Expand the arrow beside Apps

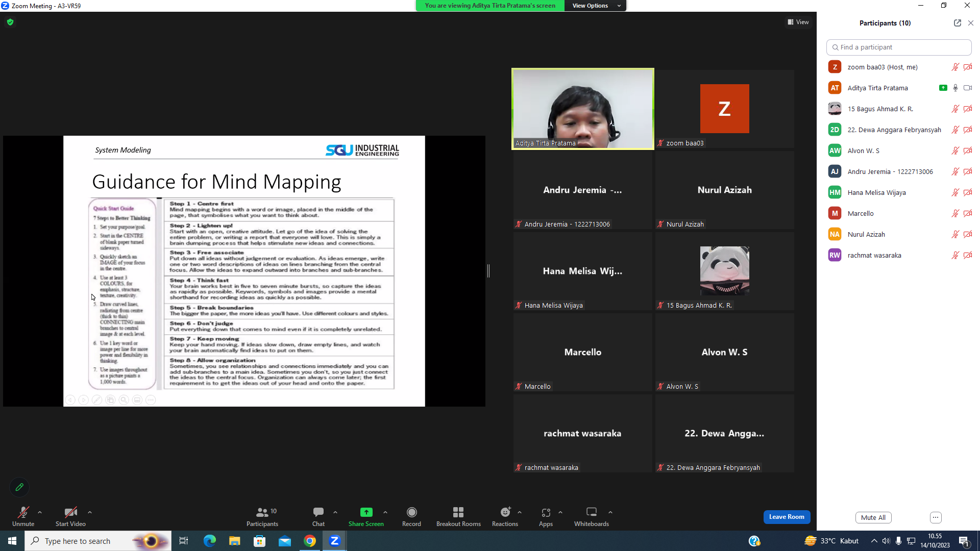[x=560, y=512]
